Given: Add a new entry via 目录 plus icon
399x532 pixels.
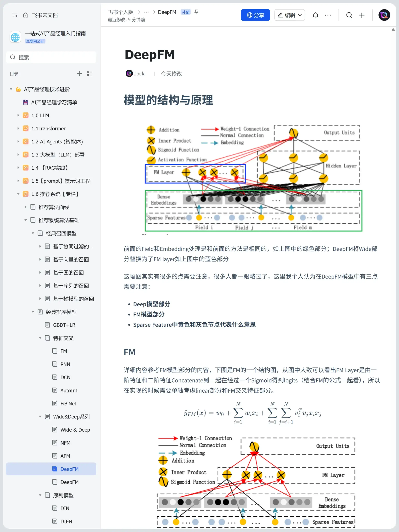Looking at the screenshot, I should pyautogui.click(x=79, y=73).
